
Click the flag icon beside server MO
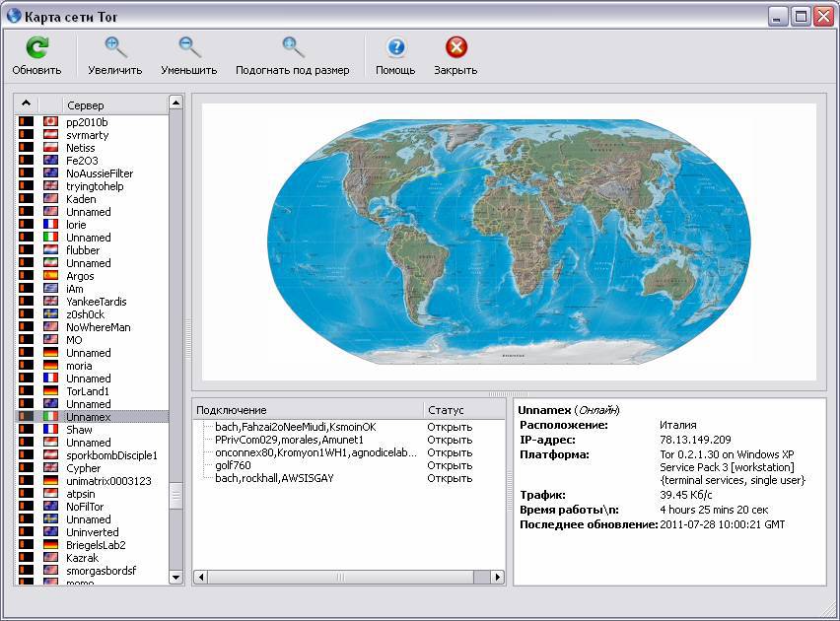click(x=50, y=340)
